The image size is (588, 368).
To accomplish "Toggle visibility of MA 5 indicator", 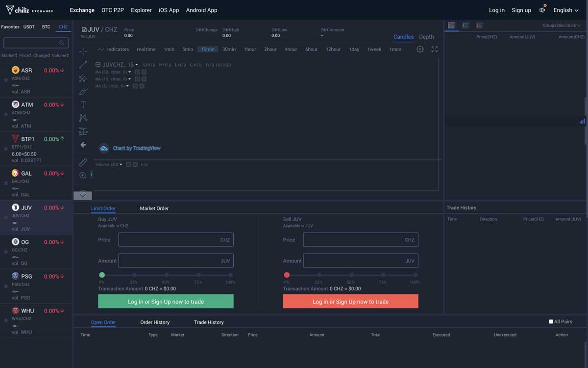I will pyautogui.click(x=135, y=86).
